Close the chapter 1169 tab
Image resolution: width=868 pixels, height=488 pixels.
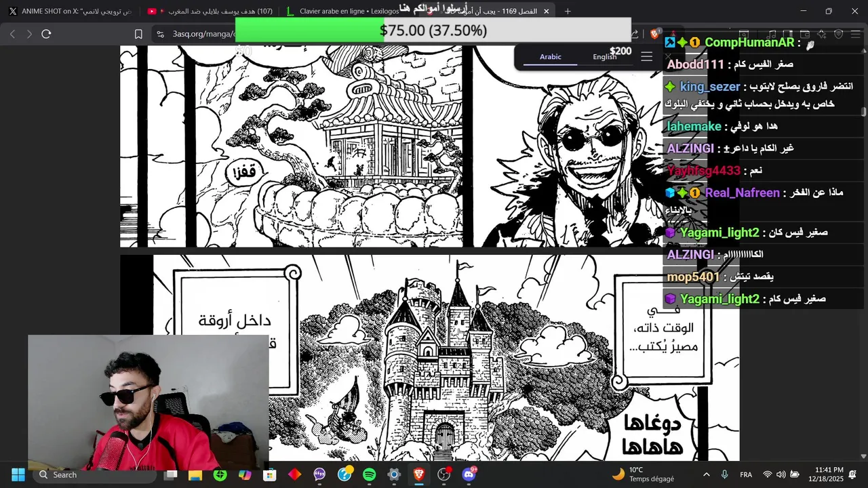546,12
